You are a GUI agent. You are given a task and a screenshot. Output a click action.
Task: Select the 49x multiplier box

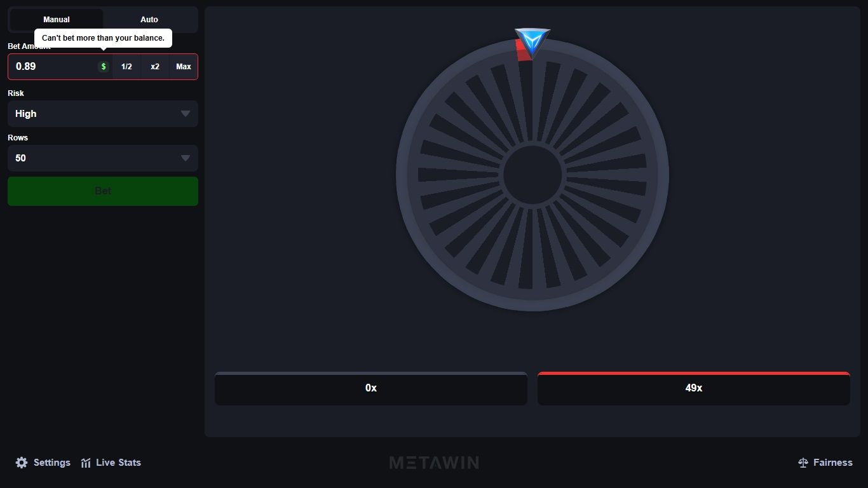click(694, 388)
